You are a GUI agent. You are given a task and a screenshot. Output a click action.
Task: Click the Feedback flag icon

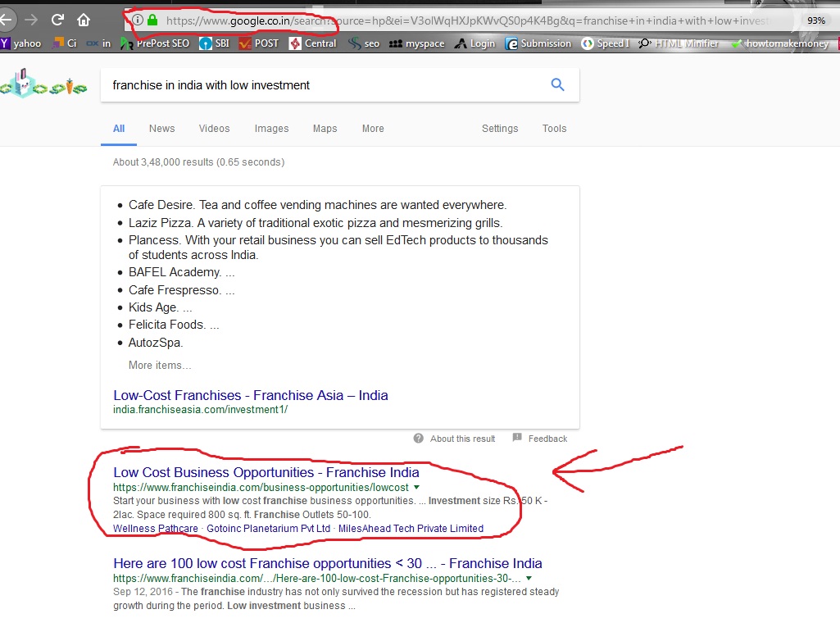(x=517, y=438)
